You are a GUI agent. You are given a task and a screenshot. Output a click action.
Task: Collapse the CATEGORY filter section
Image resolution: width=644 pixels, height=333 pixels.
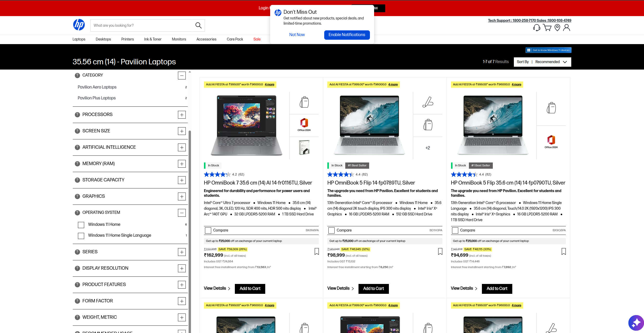[x=182, y=76]
